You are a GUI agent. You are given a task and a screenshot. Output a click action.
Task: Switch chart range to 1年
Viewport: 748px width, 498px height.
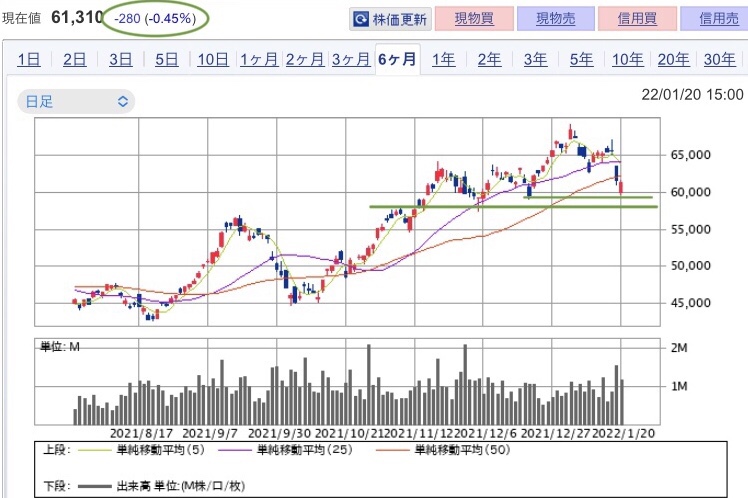point(443,60)
